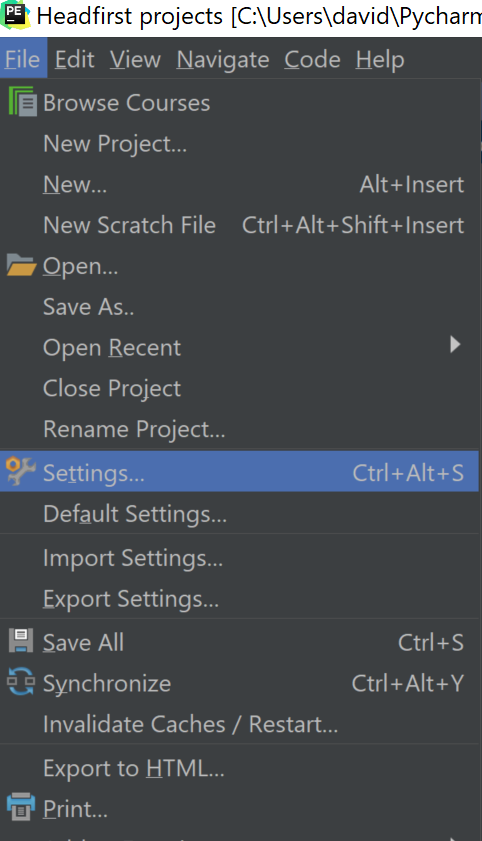Open the Code menu
Screen dimensions: 482x841
[312, 60]
